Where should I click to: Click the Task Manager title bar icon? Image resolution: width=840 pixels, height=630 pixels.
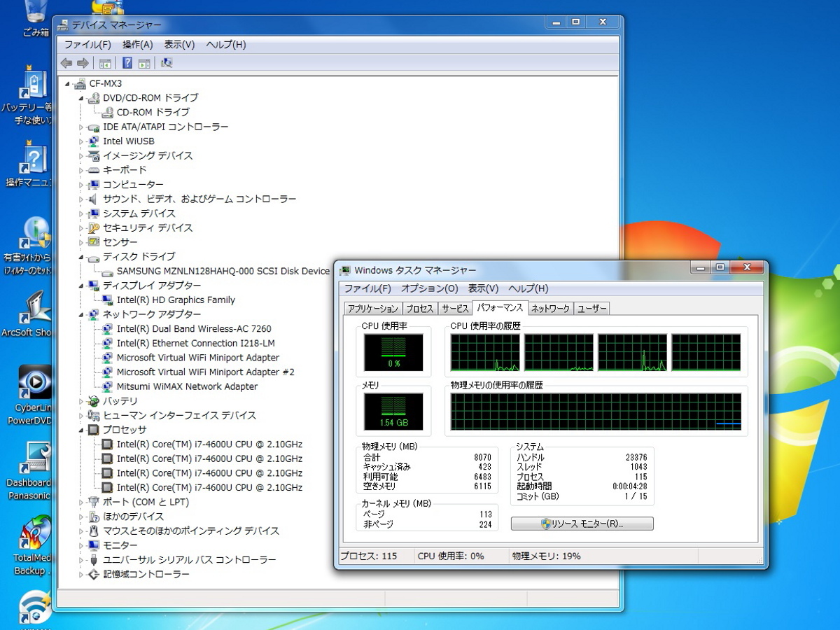[345, 270]
